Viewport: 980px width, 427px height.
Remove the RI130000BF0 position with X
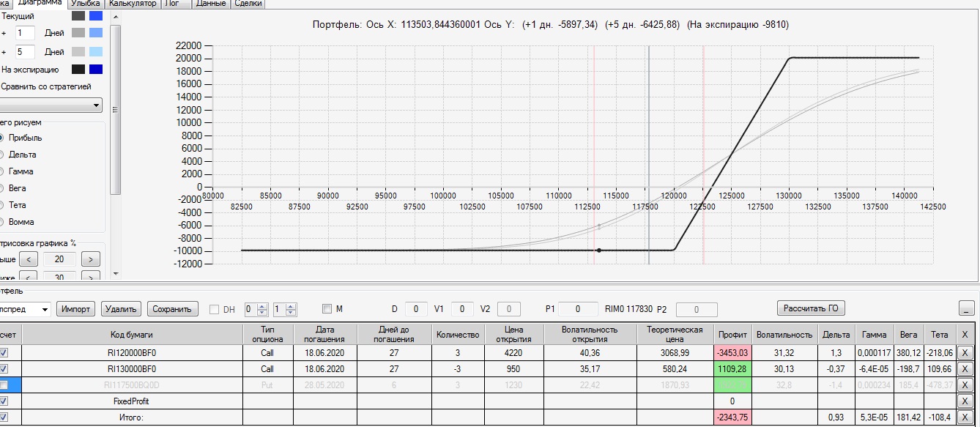[x=965, y=369]
